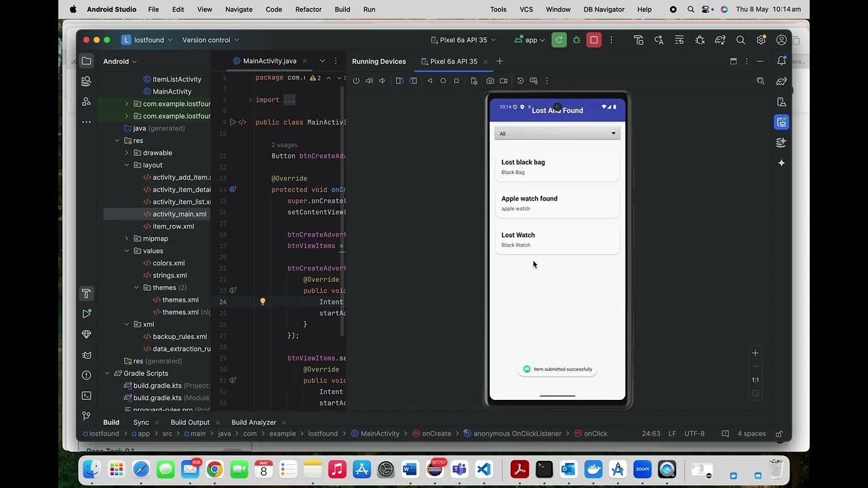
Task: Add a new device tab with plus
Action: pos(500,61)
